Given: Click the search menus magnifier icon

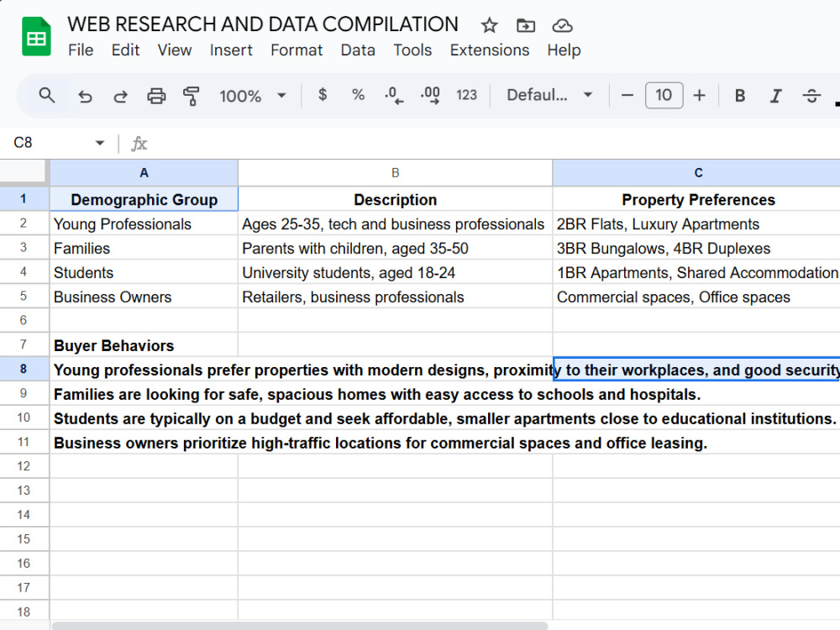Looking at the screenshot, I should click(x=46, y=96).
